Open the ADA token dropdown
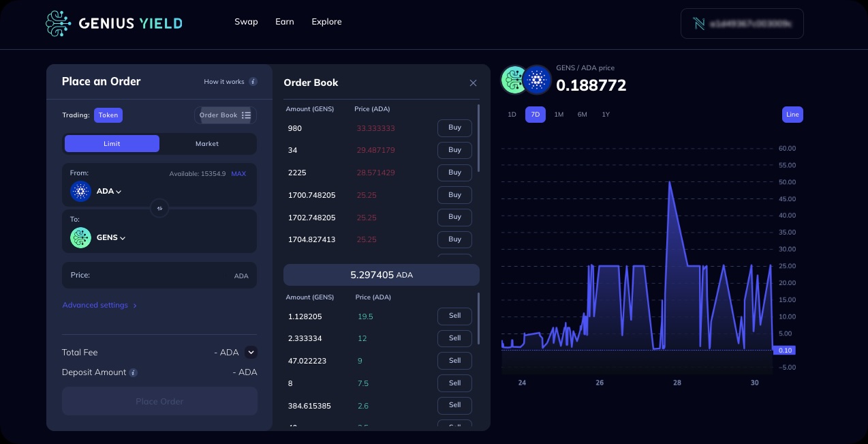The width and height of the screenshot is (868, 444). click(109, 192)
